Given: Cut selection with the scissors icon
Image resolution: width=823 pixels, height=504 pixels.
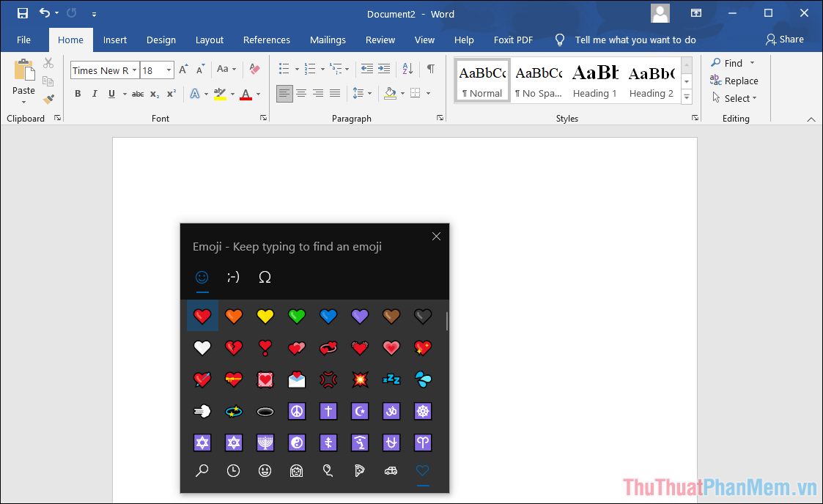Looking at the screenshot, I should (x=48, y=63).
